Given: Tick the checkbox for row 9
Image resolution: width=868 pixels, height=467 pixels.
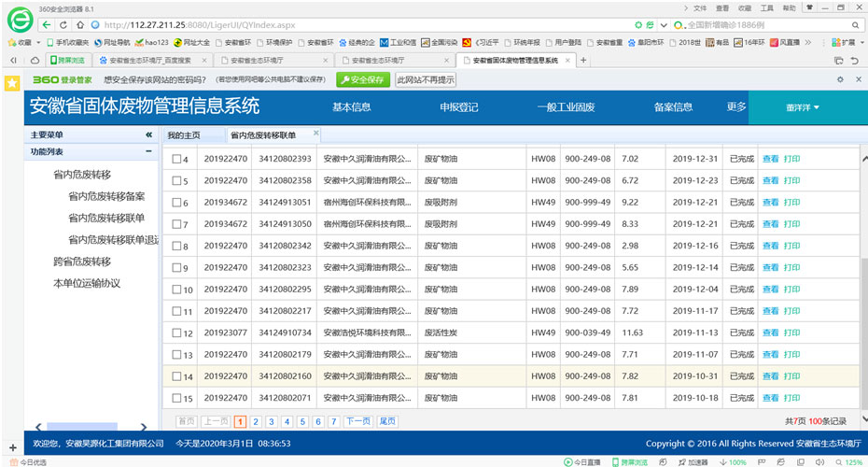Looking at the screenshot, I should [x=176, y=268].
